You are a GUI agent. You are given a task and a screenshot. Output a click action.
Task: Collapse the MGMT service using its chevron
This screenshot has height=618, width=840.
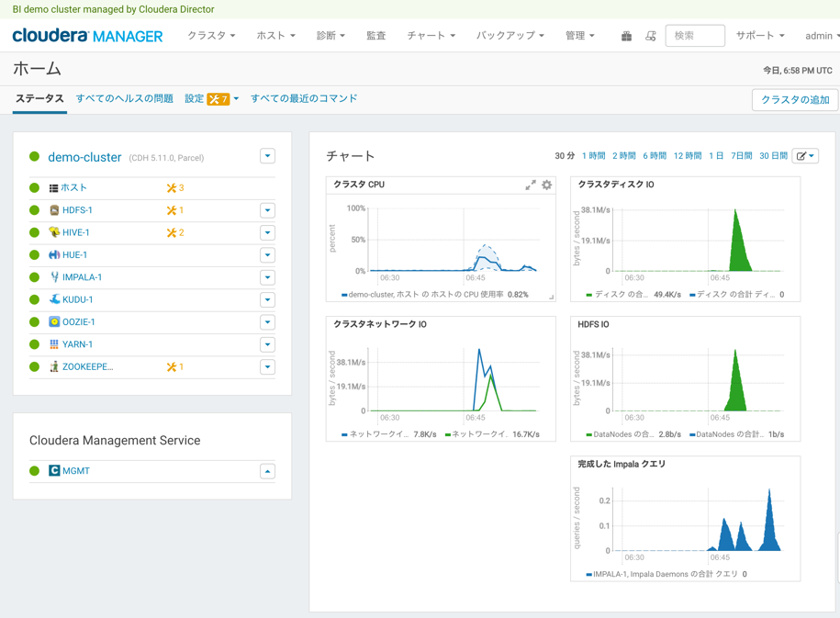tap(267, 470)
